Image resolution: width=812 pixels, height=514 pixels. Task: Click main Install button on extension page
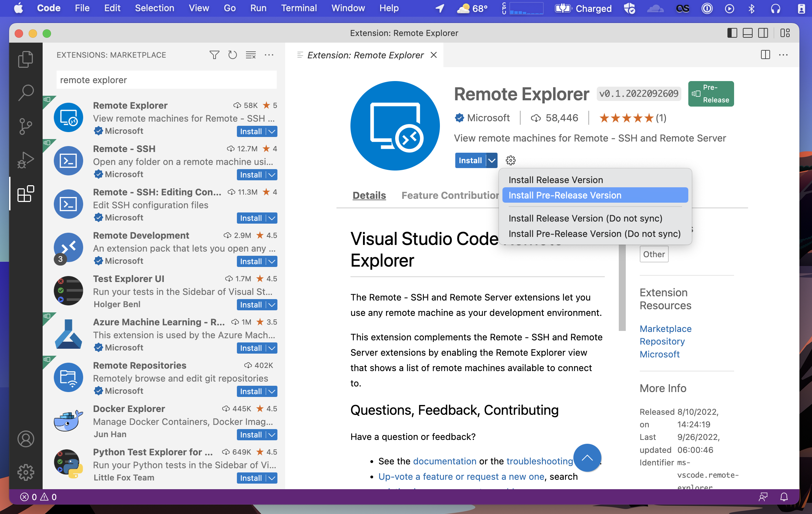(470, 160)
